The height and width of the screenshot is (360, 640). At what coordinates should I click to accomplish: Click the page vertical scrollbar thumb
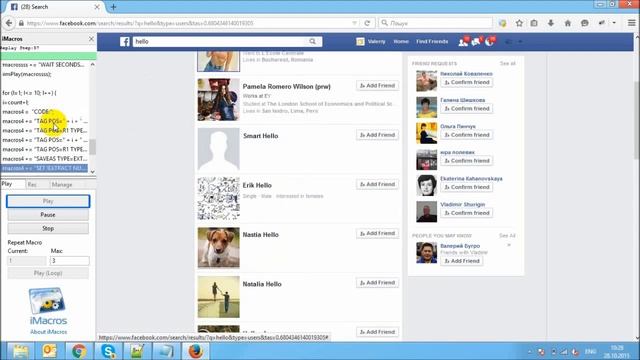(637, 120)
